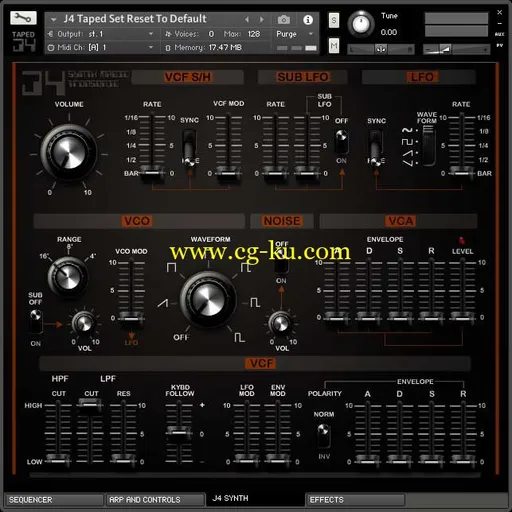Screen dimensions: 512x512
Task: Click the LFO WAVE FORM selector switch
Action: click(429, 145)
